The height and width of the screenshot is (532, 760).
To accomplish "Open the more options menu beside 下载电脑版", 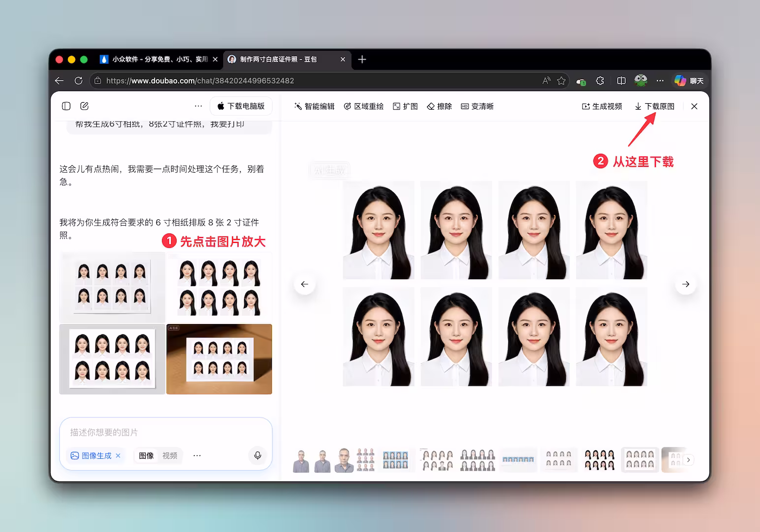I will [198, 106].
